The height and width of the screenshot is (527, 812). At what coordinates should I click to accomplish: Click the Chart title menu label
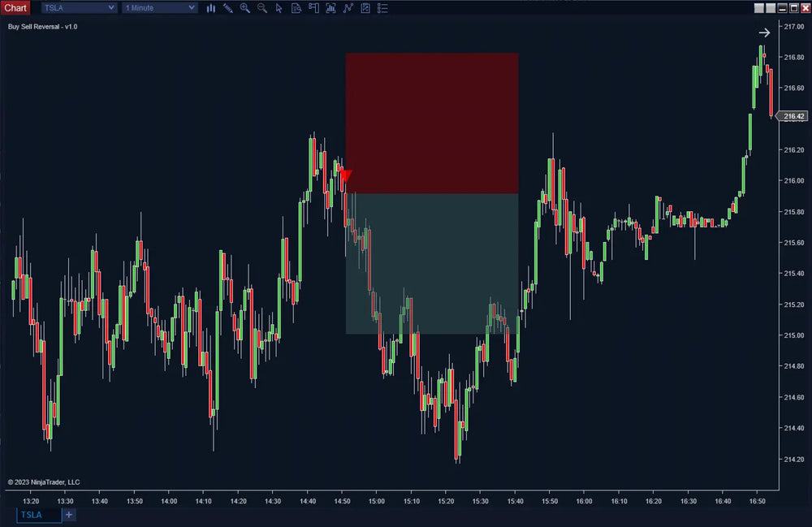coord(15,7)
